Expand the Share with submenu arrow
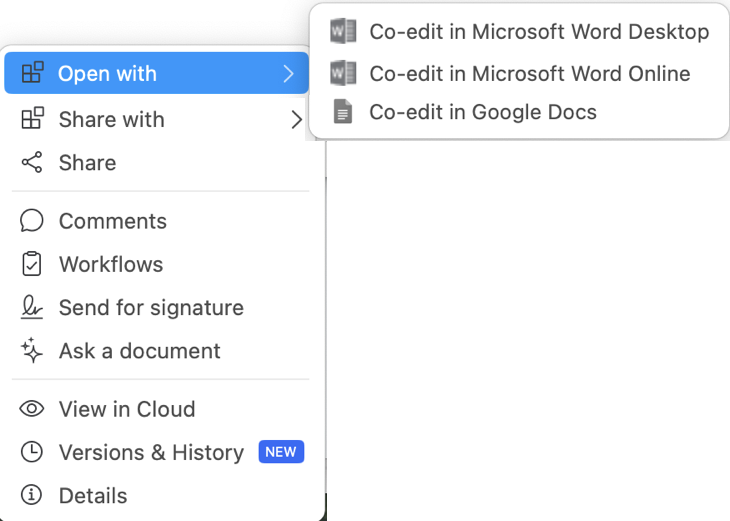The height and width of the screenshot is (521, 730). click(x=297, y=119)
